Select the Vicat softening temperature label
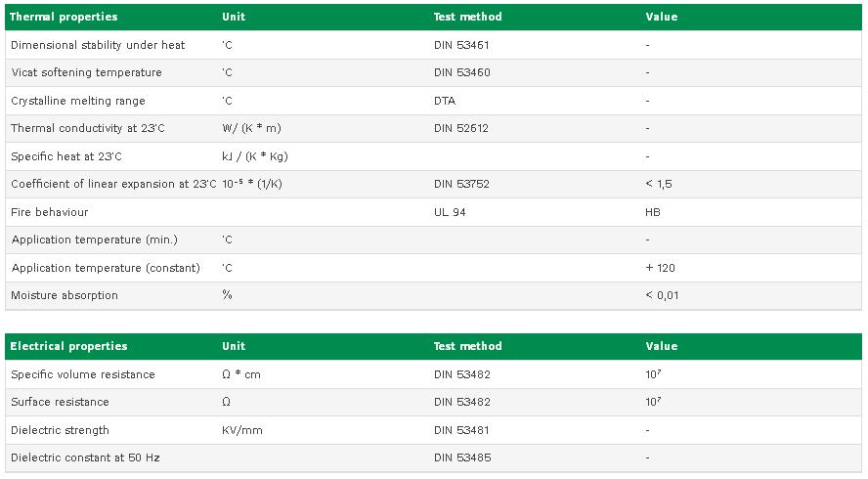This screenshot has height=479, width=868. coord(86,72)
